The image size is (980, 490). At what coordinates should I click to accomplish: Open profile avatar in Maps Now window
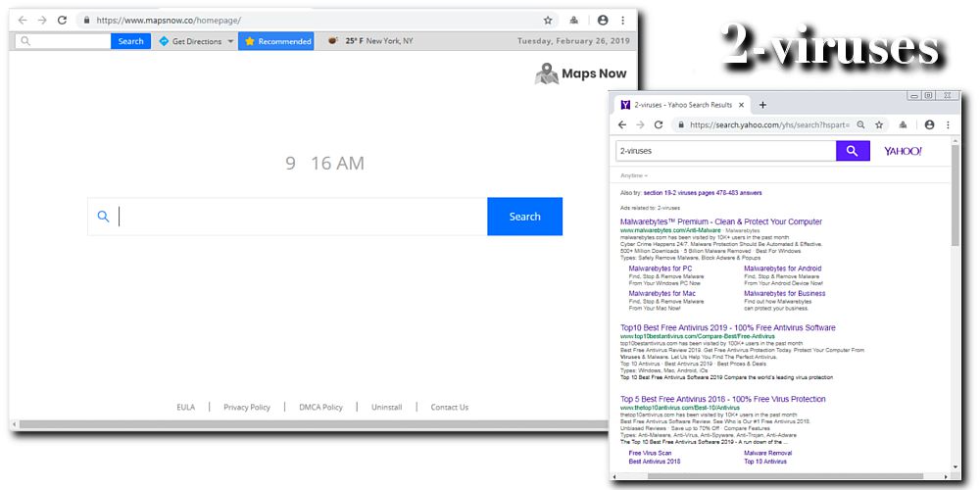(603, 20)
